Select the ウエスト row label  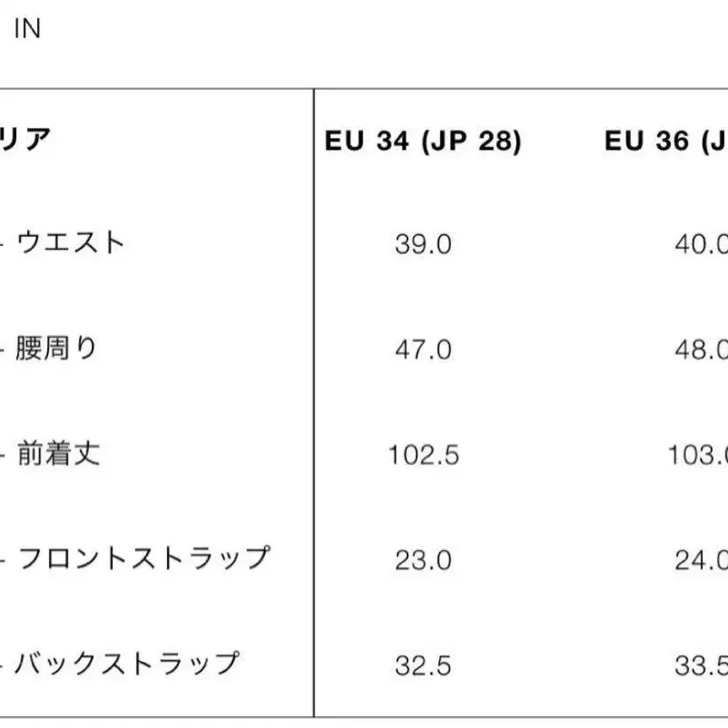(70, 243)
